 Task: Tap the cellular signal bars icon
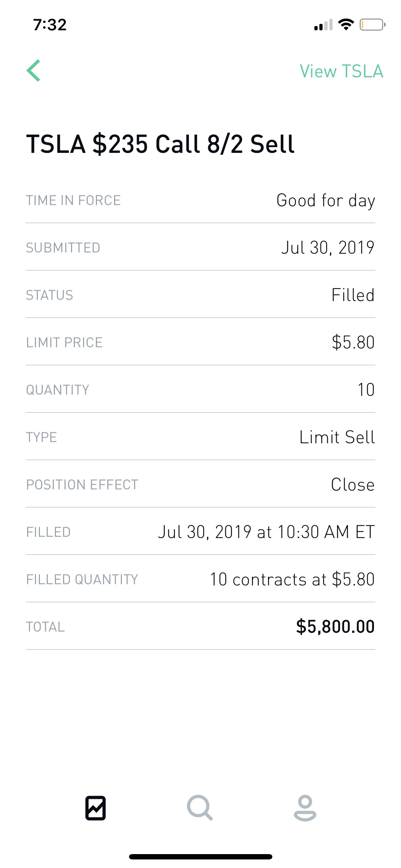pos(323,25)
